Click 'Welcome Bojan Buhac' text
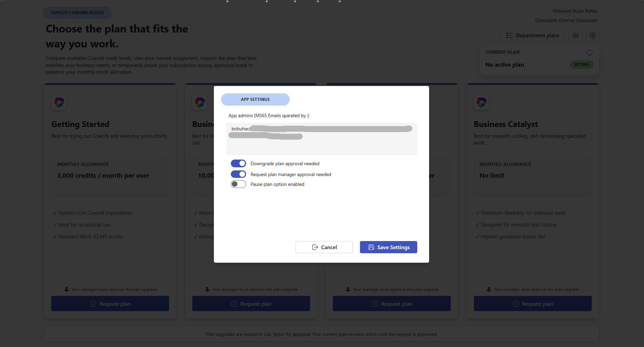Viewport: 644px width, 347px height. click(575, 11)
